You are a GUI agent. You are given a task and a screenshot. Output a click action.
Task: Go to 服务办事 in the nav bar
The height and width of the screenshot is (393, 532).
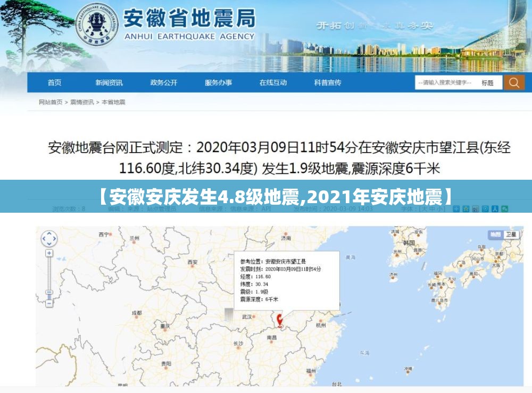click(218, 82)
